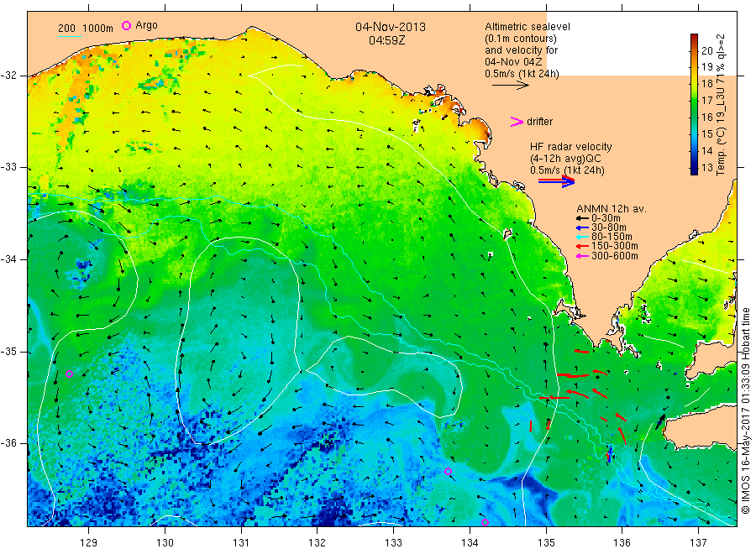Click the '137' longitude axis label
The image size is (756, 554).
[x=699, y=543]
